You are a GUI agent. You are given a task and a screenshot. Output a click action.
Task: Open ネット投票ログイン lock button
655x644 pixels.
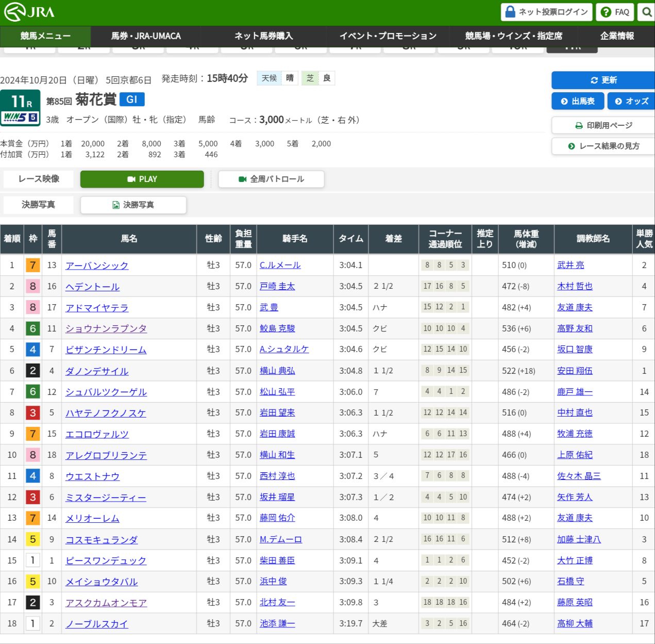click(x=547, y=12)
